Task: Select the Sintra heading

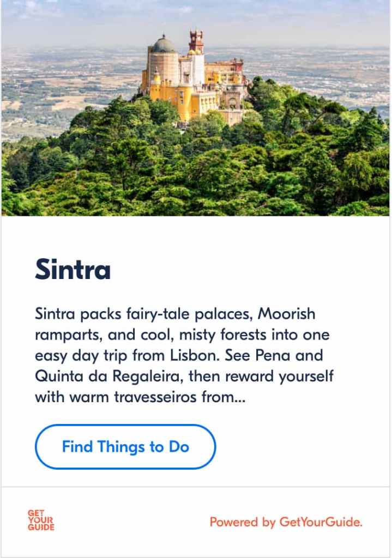Action: coord(73,270)
